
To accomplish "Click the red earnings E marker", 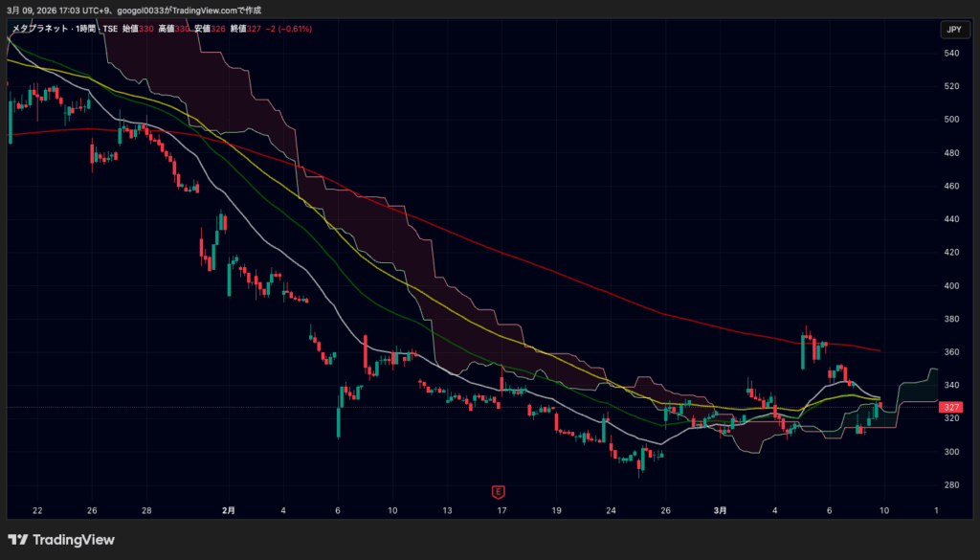I will click(x=498, y=491).
